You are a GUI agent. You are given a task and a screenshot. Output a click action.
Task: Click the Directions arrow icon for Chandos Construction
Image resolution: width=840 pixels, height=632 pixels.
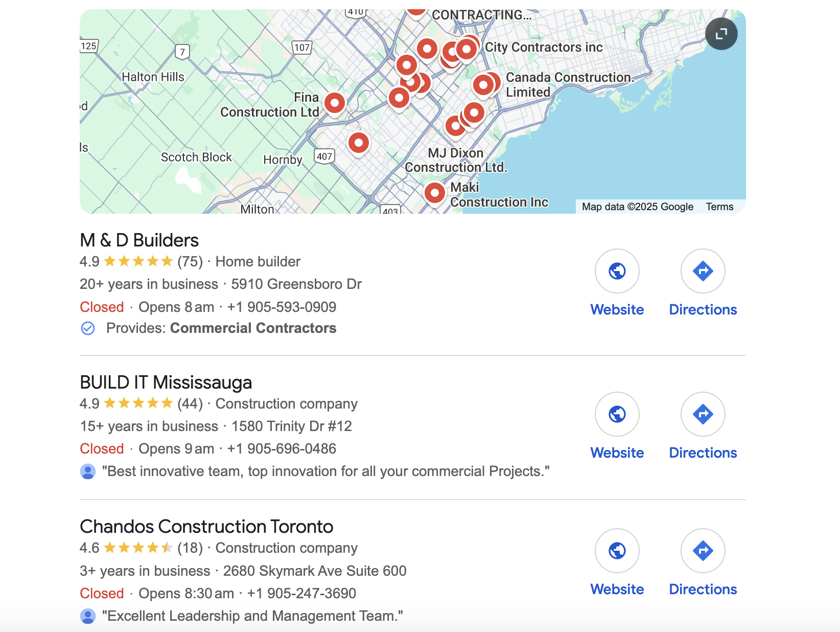click(703, 551)
